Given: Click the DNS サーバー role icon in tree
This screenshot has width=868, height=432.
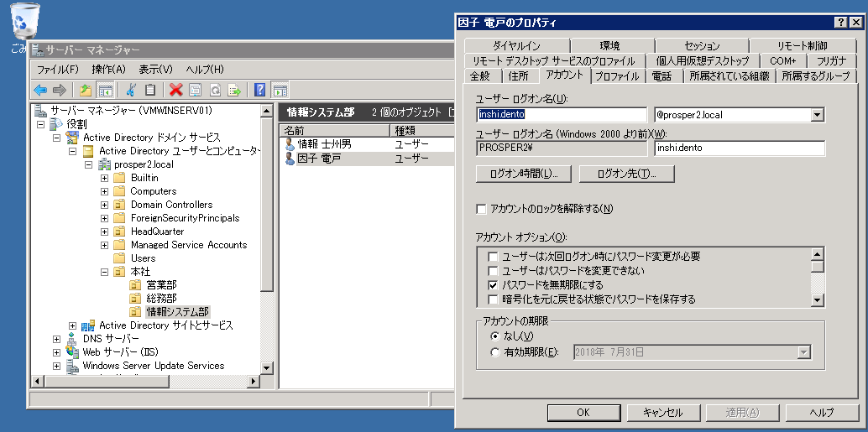Looking at the screenshot, I should pyautogui.click(x=72, y=339).
